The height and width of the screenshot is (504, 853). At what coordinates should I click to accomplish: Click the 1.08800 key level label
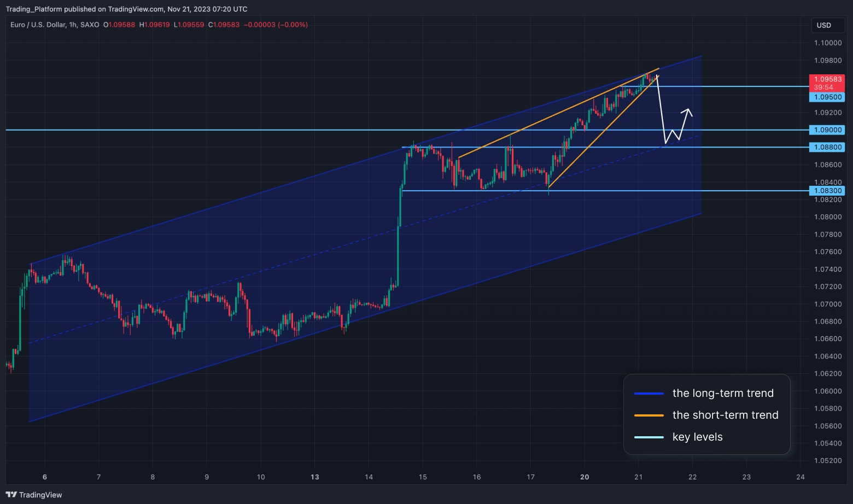pyautogui.click(x=827, y=147)
